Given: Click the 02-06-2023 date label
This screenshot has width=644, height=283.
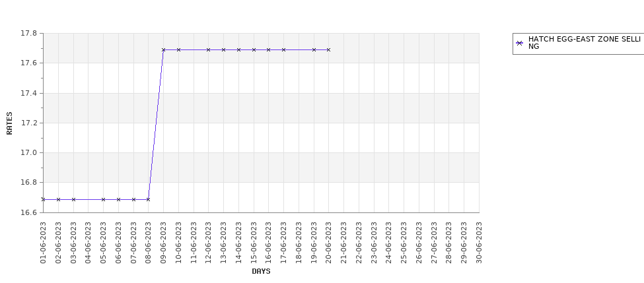Looking at the screenshot, I should 58,242.
